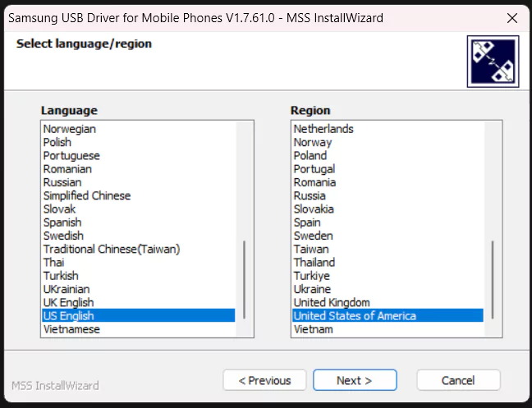Viewport: 532px width, 408px height.
Task: Close the MSS InstallWizard window
Action: pyautogui.click(x=512, y=18)
